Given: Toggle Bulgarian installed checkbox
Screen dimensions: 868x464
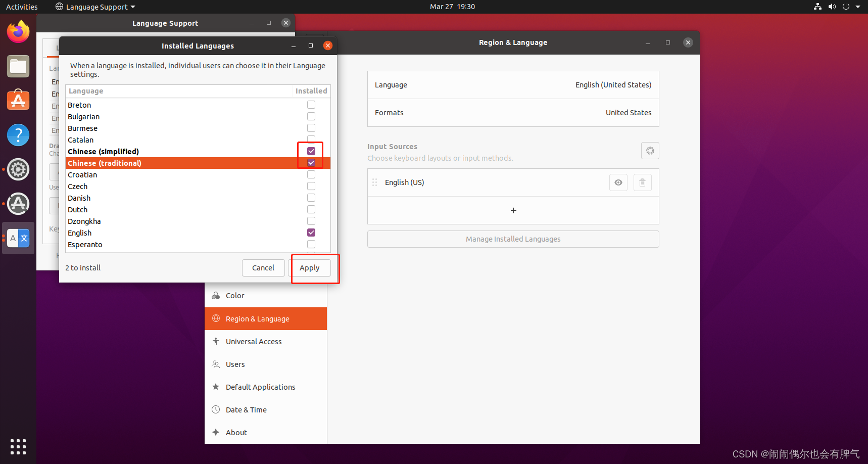Looking at the screenshot, I should click(311, 116).
